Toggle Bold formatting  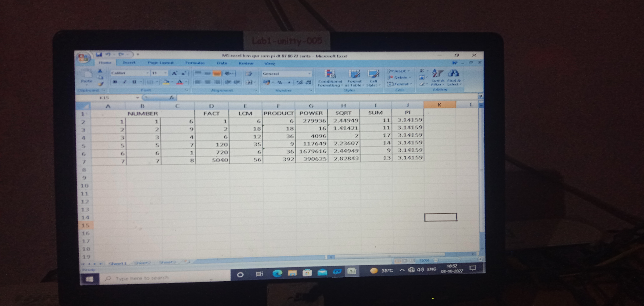click(x=115, y=82)
